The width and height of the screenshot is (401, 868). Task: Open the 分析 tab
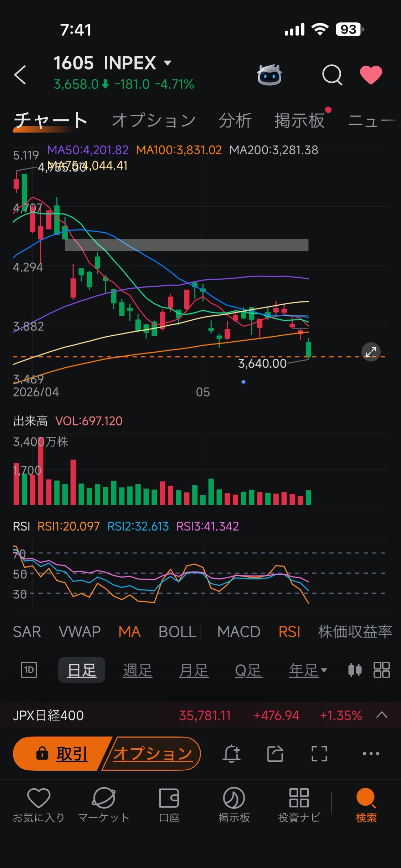(x=235, y=120)
